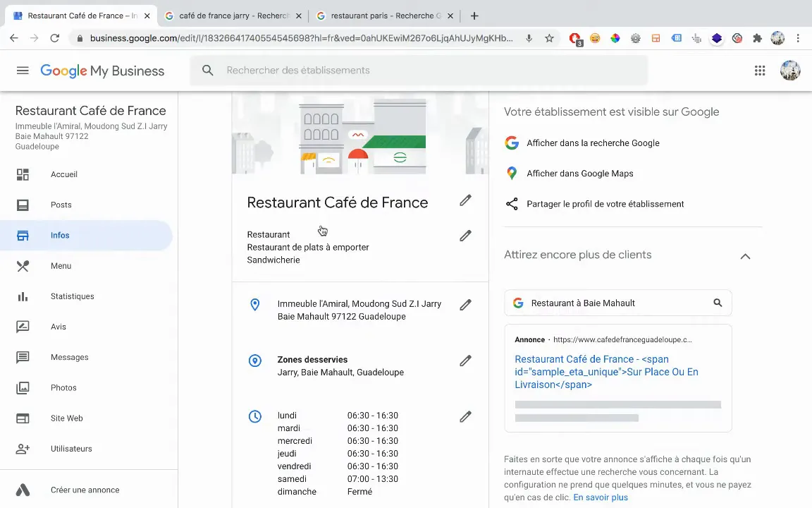Click the dimanche Fermé hours row

click(x=325, y=492)
